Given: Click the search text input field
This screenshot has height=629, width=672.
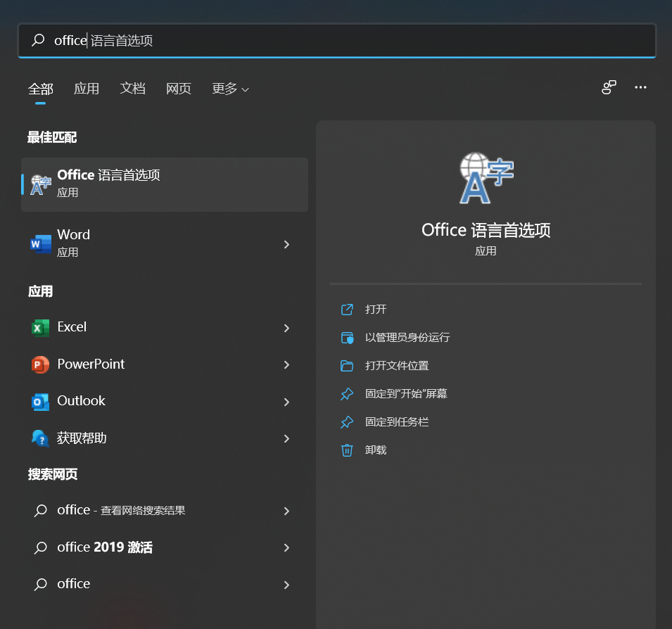Looking at the screenshot, I should coord(337,41).
